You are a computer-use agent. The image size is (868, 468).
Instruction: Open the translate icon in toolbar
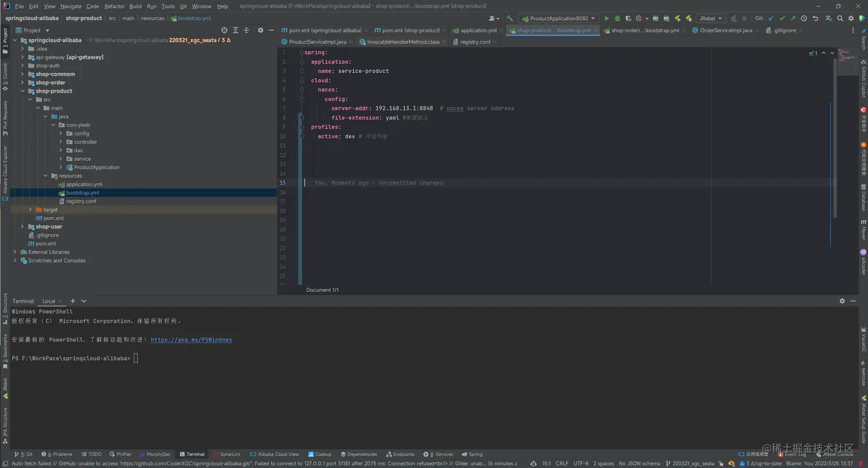click(828, 18)
